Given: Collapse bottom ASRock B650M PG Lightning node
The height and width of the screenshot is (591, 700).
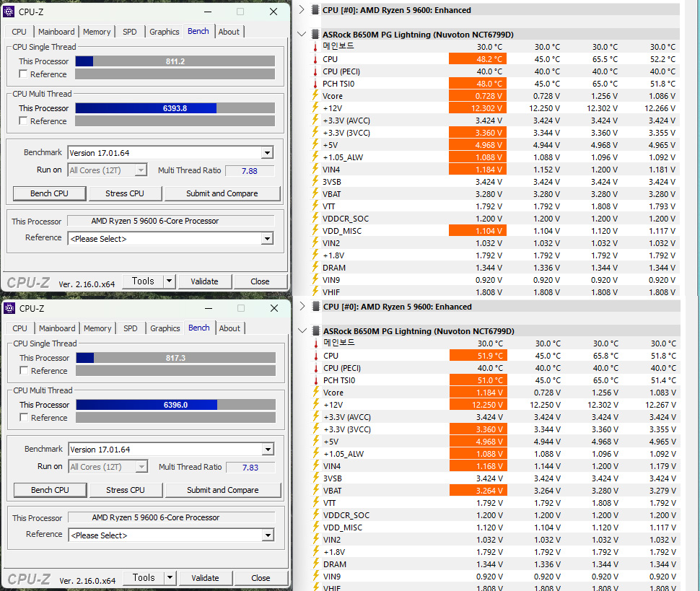Looking at the screenshot, I should pyautogui.click(x=302, y=330).
